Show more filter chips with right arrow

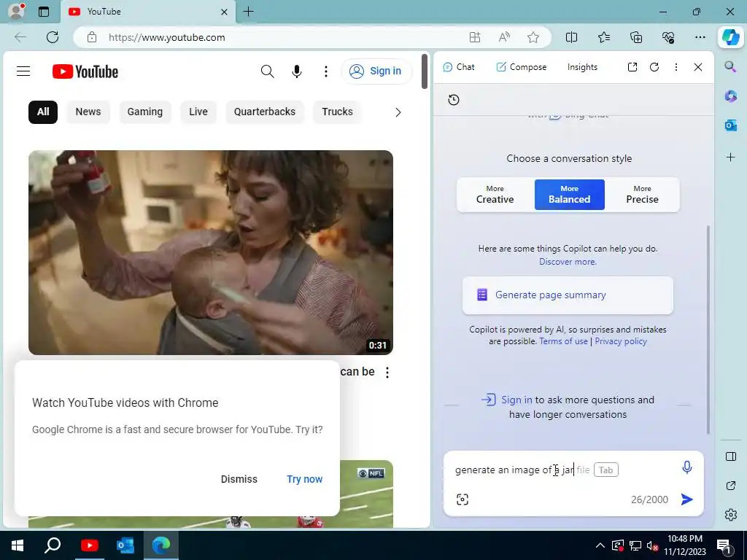398,112
